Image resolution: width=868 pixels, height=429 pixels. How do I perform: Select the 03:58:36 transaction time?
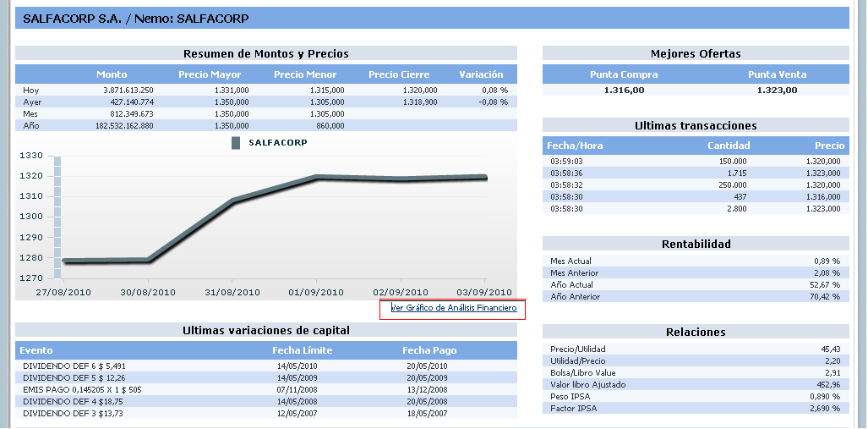(566, 173)
